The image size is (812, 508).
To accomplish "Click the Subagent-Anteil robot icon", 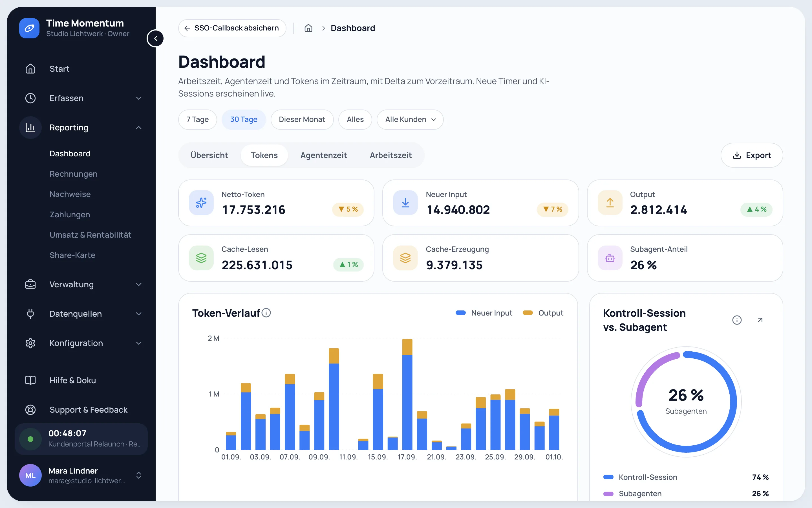I will coord(610,258).
